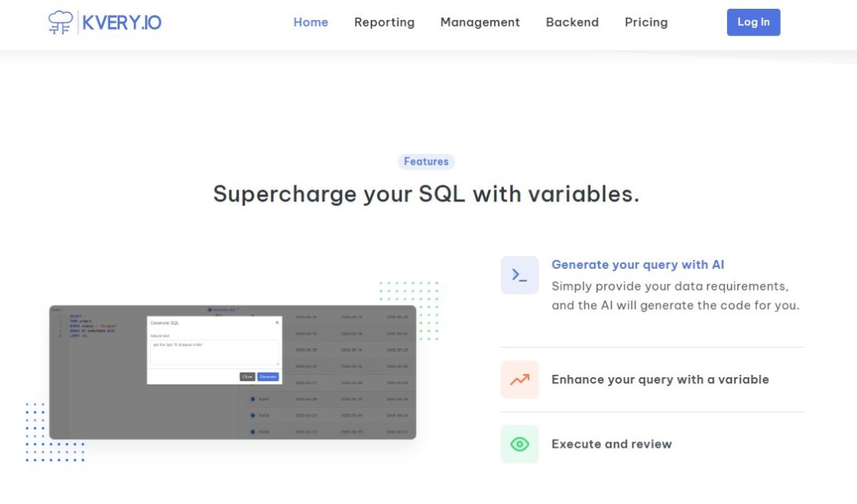The image size is (857, 504).
Task: Open the Management menu item
Action: pos(479,22)
